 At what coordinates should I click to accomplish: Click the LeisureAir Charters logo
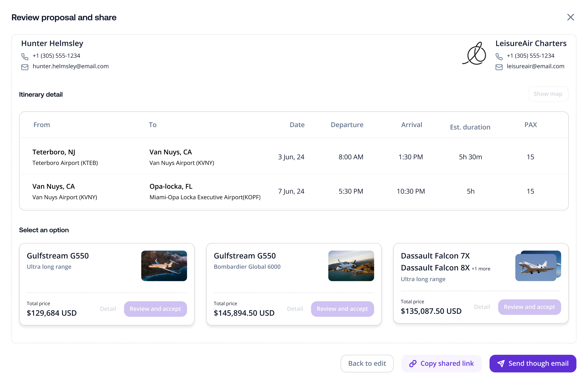click(474, 54)
